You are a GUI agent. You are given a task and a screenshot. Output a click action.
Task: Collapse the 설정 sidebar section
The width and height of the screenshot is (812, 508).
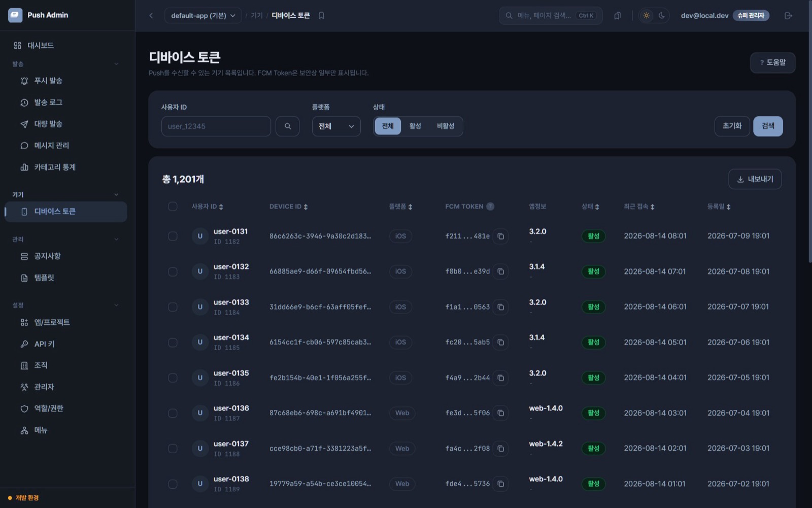[116, 305]
